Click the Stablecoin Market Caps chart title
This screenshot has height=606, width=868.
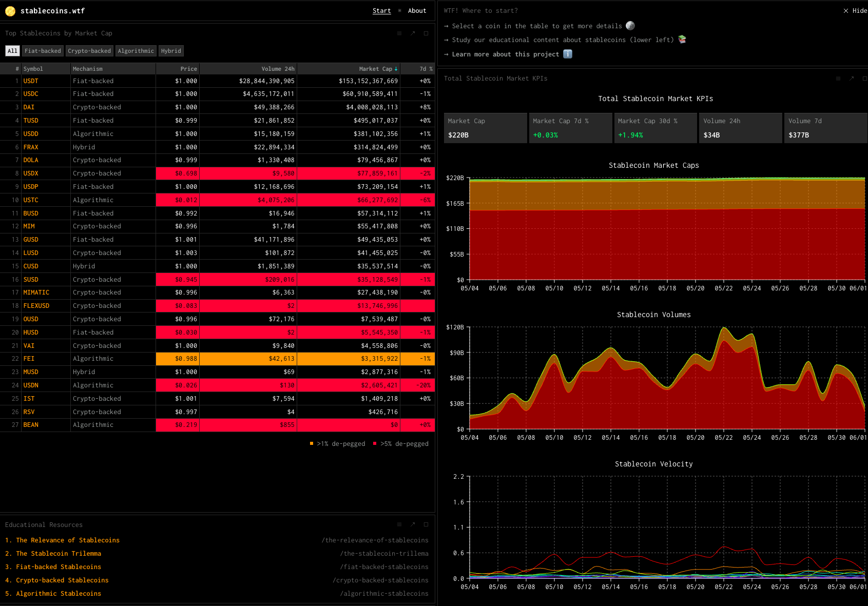coord(653,165)
